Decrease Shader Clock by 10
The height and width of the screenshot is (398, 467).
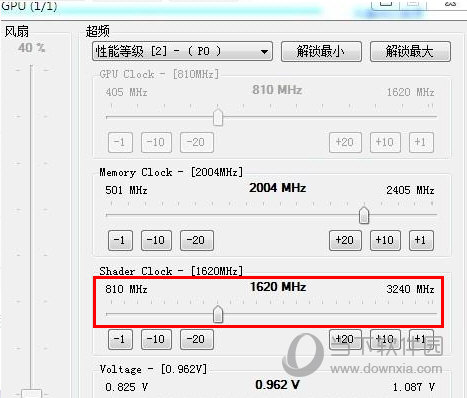[156, 339]
